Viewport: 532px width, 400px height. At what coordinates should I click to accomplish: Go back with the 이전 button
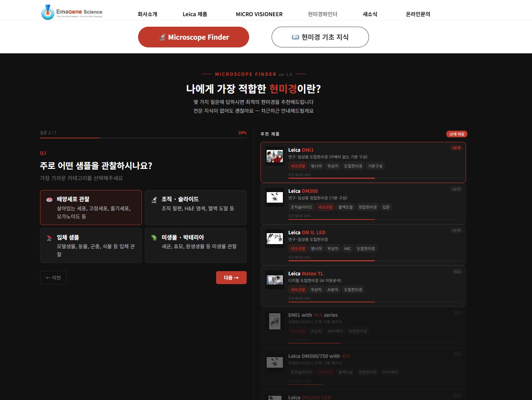point(53,278)
